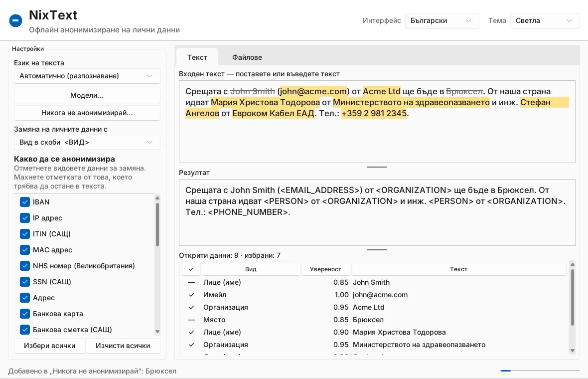
Task: Click 0.90 confidence value
Action: point(340,332)
